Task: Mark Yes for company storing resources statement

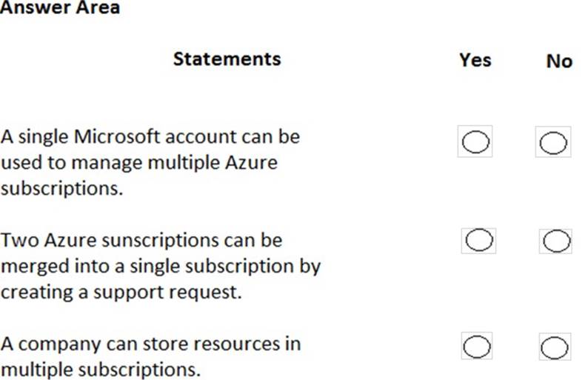Action: [x=478, y=346]
